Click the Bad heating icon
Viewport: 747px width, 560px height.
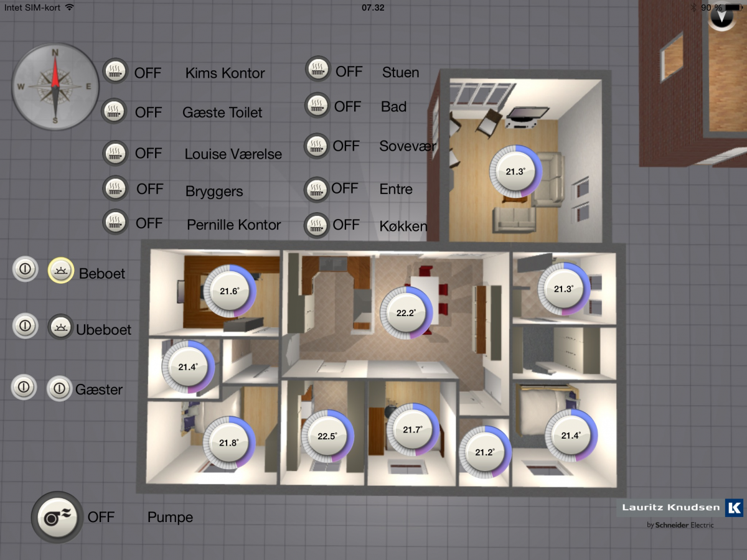click(317, 105)
